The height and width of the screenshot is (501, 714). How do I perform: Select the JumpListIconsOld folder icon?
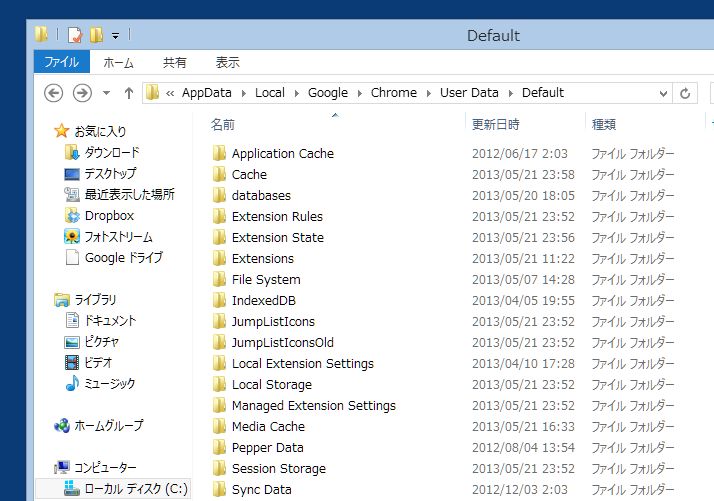pos(219,342)
